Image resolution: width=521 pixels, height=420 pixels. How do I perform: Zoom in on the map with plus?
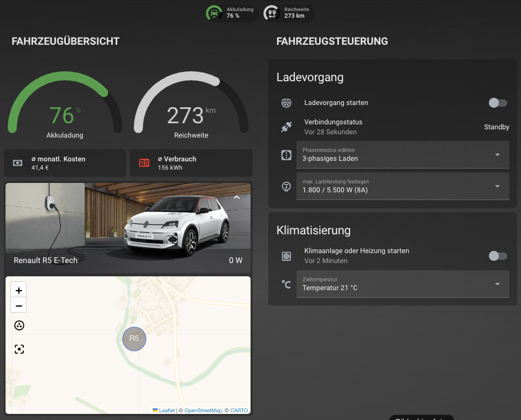tap(19, 291)
